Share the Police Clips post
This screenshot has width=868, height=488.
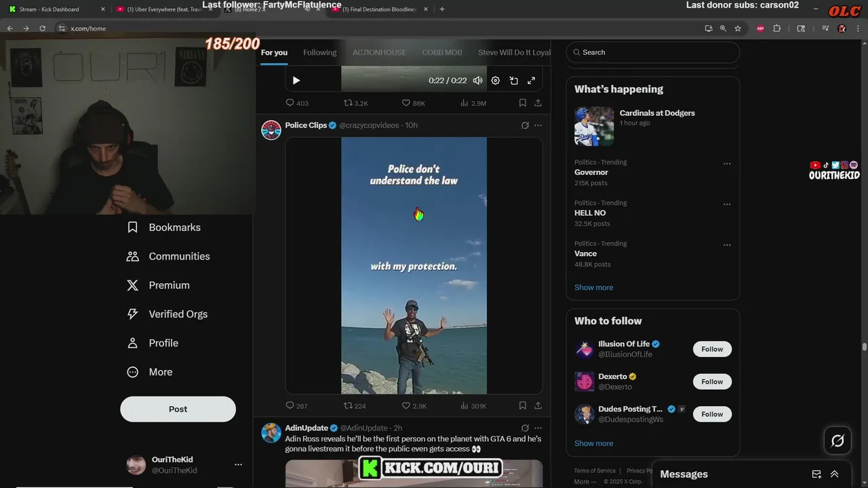pos(538,405)
